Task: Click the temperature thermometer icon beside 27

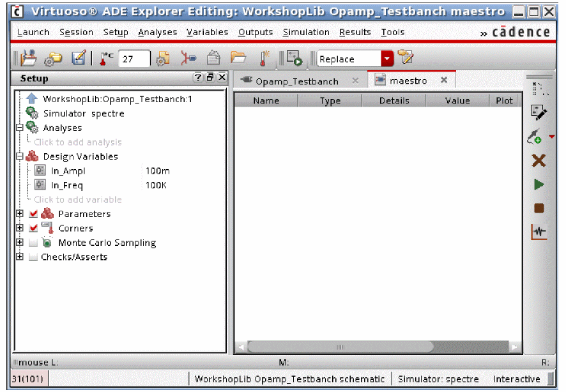Action: click(x=107, y=59)
